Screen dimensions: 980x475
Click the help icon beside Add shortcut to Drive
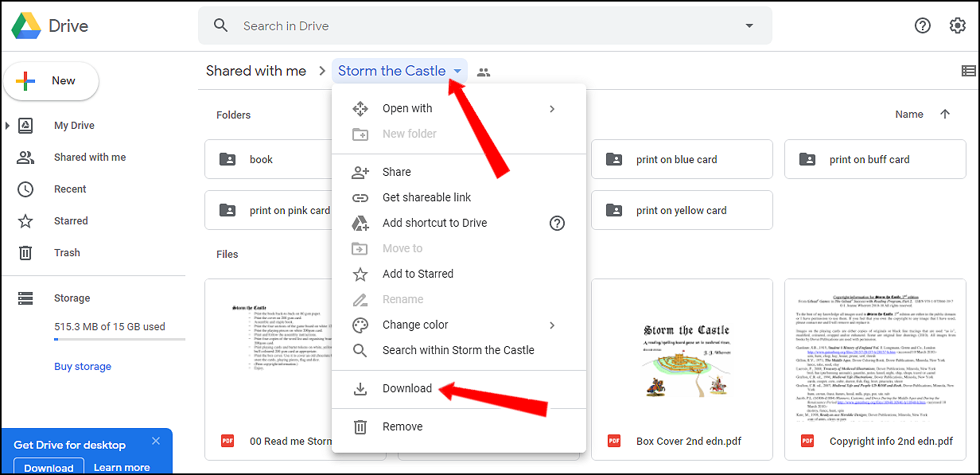(x=557, y=223)
